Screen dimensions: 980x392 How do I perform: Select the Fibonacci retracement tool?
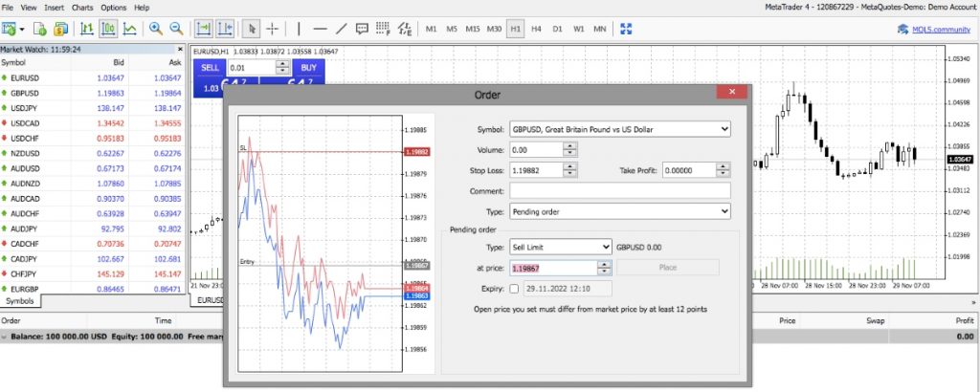[383, 29]
